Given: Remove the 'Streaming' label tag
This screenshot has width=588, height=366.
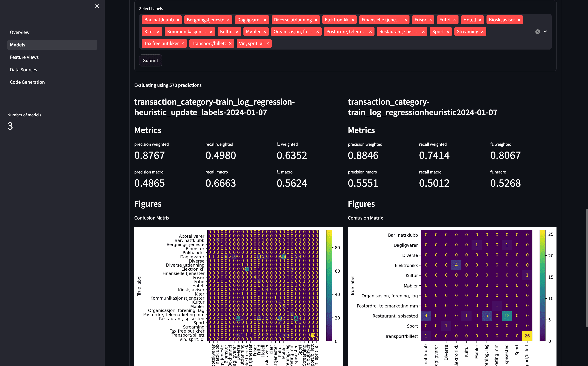Looking at the screenshot, I should (x=482, y=32).
